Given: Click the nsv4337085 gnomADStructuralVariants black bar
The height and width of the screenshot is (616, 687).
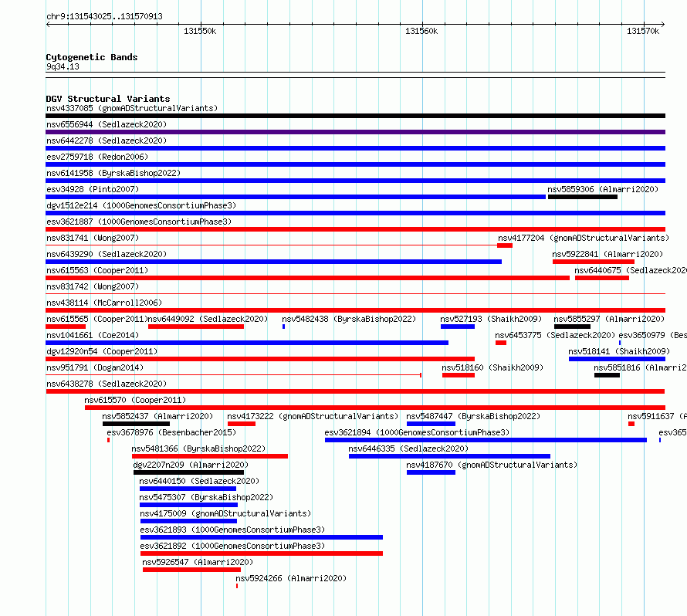Looking at the screenshot, I should point(355,116).
